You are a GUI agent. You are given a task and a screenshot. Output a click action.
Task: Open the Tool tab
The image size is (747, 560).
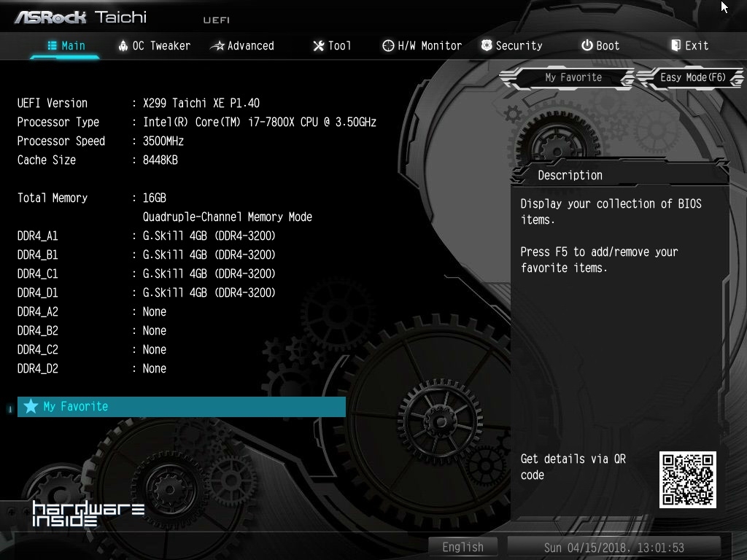pyautogui.click(x=332, y=46)
